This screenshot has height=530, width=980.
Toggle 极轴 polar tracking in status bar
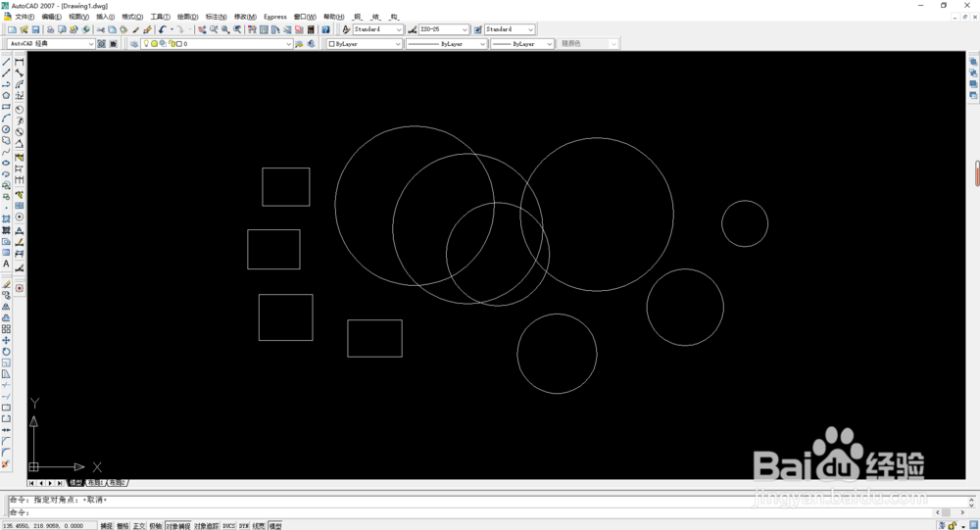click(x=156, y=526)
